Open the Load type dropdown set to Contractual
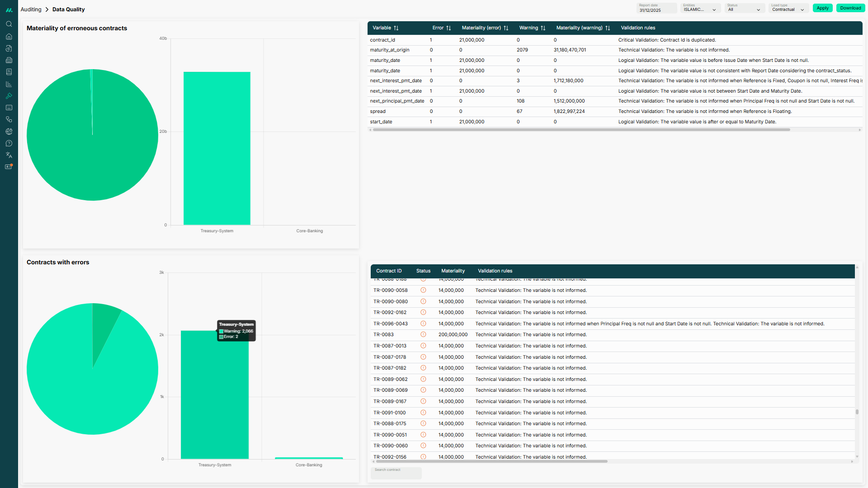This screenshot has height=488, width=868. 788,8
